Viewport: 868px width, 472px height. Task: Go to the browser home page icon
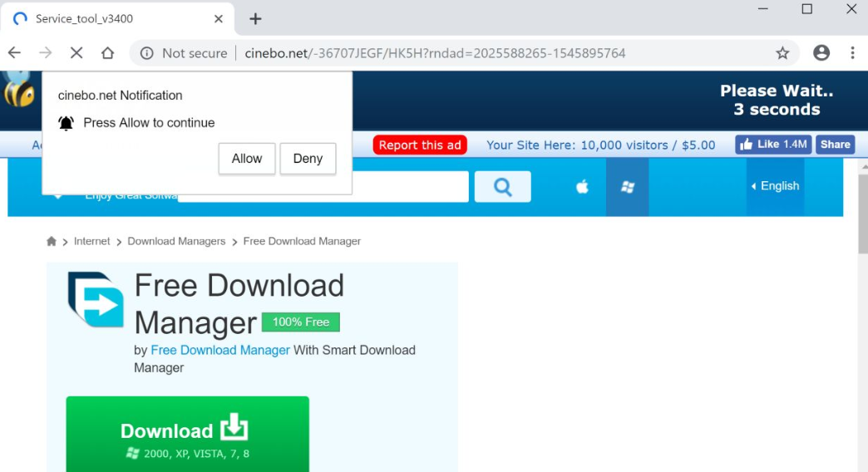point(107,53)
